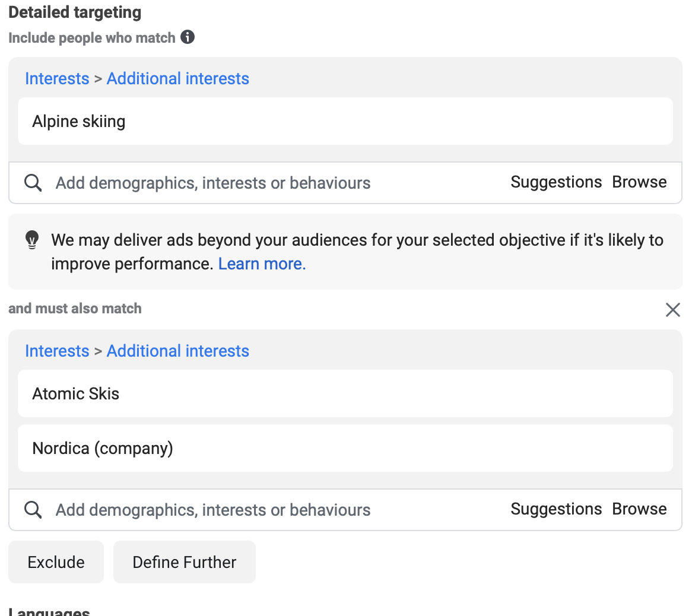
Task: Open the Additional interests breadcrumb above Alpine skiing
Action: pos(177,78)
